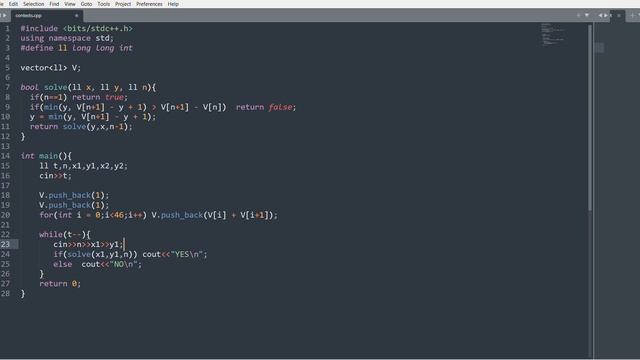Click the code minimap preview
Screen dimensions: 640x360
(x=553, y=34)
